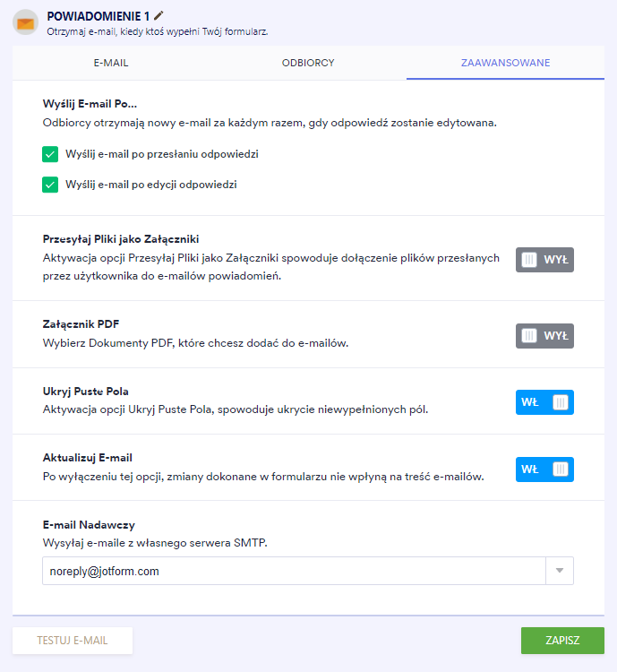This screenshot has width=617, height=672.
Task: Switch to the ODBIORCY tab
Action: point(308,63)
